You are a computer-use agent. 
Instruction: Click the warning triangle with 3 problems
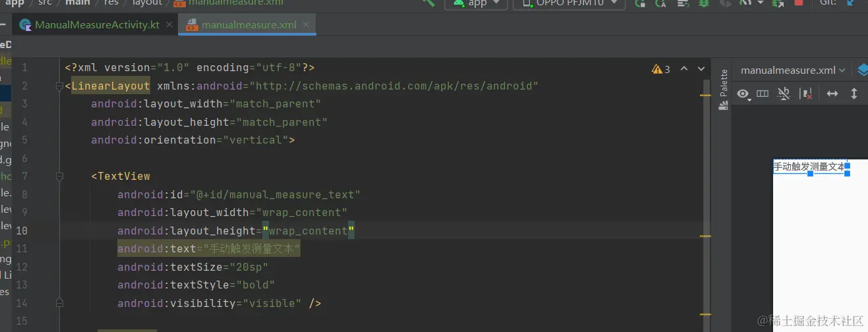pyautogui.click(x=661, y=69)
